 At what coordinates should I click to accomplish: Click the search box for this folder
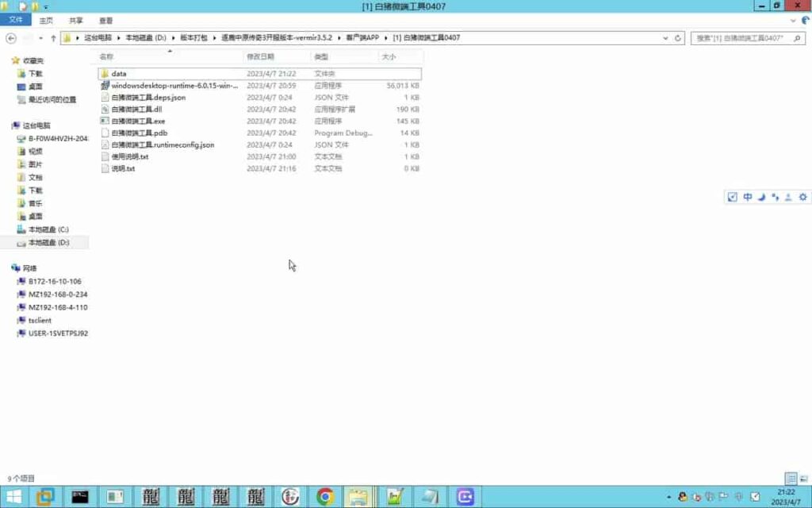(739, 38)
